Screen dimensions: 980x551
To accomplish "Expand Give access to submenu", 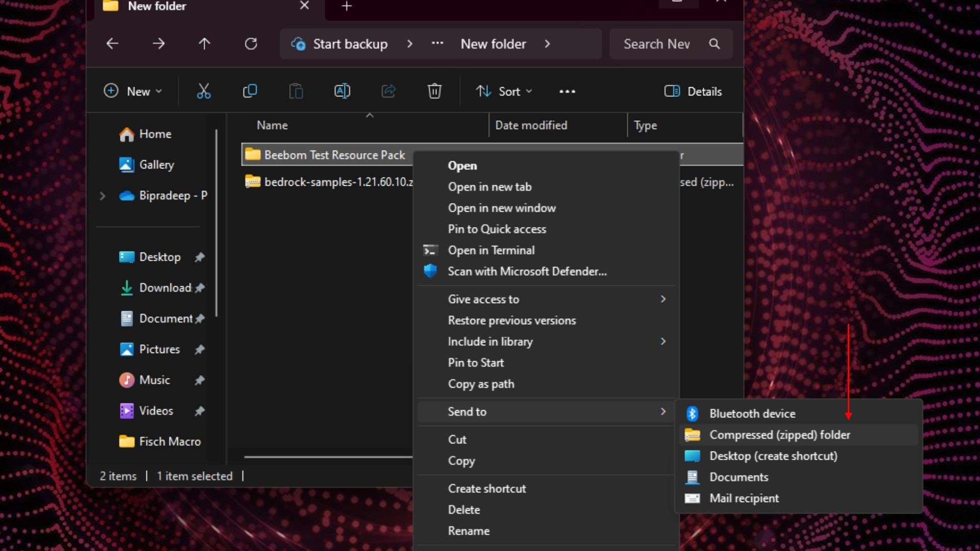I will (x=546, y=299).
